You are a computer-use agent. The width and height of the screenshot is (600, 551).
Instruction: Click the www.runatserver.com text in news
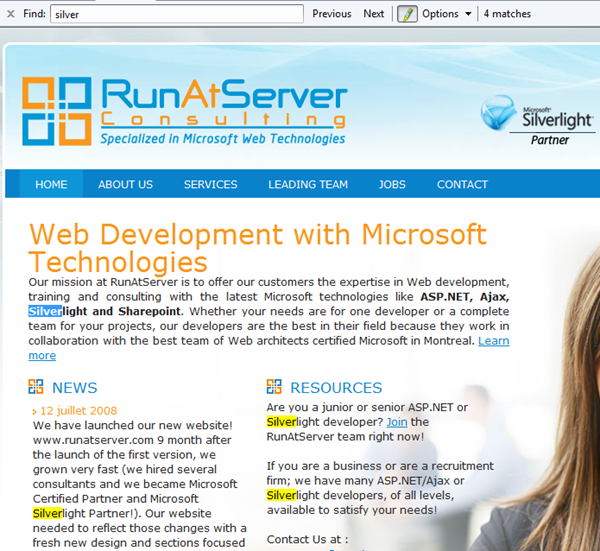pyautogui.click(x=93, y=440)
